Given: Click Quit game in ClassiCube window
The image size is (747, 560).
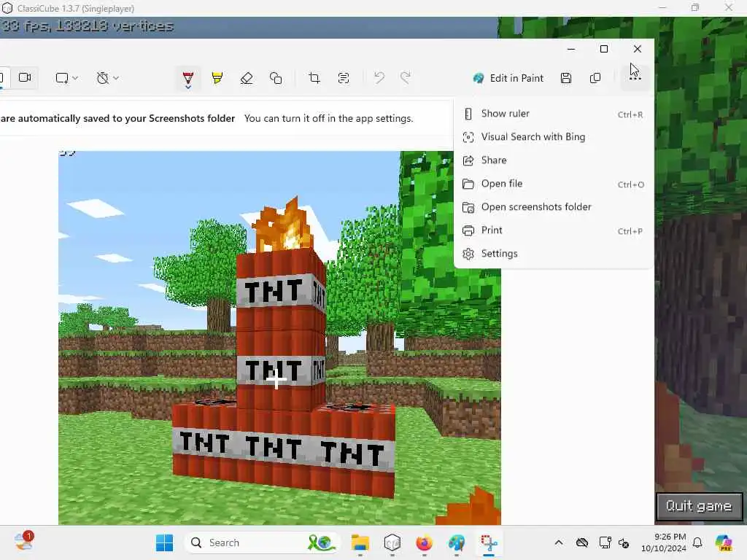Looking at the screenshot, I should click(698, 506).
